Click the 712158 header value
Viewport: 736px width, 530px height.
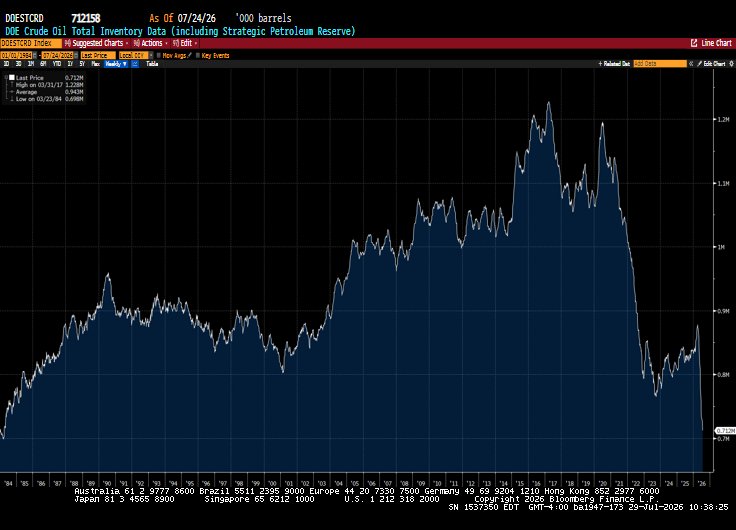(85, 18)
